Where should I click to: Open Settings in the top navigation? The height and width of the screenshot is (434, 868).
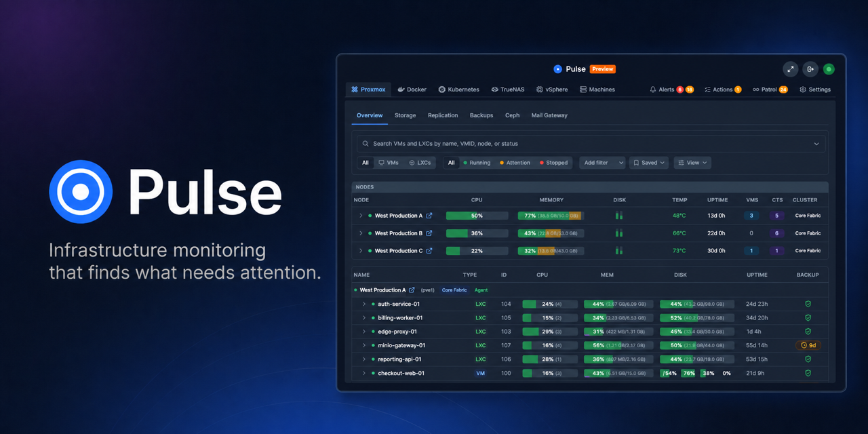coord(815,90)
